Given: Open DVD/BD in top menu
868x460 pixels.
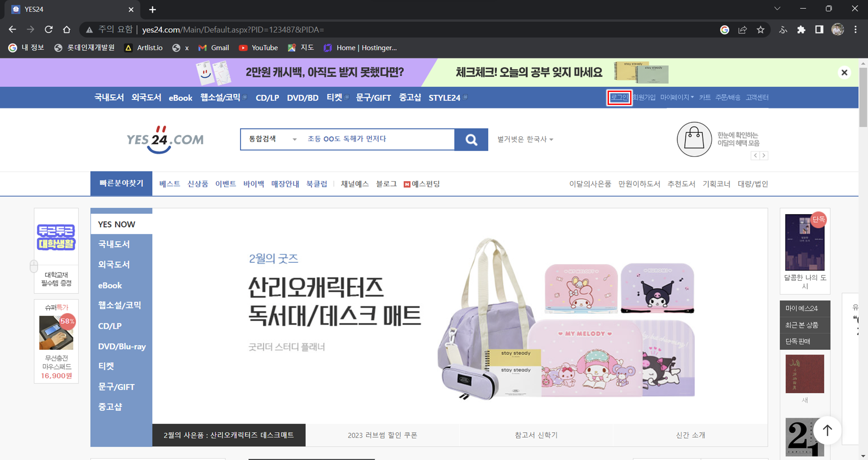Looking at the screenshot, I should point(302,98).
